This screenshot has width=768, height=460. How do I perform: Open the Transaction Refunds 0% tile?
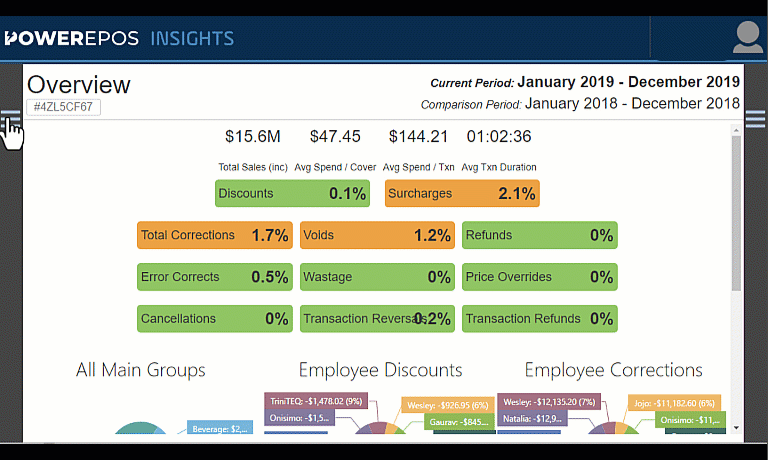pyautogui.click(x=539, y=318)
